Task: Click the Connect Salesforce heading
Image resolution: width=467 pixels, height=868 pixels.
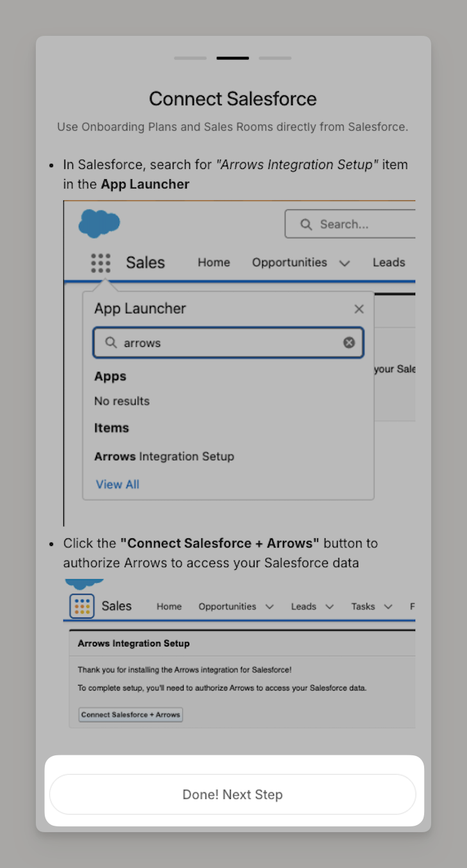Action: tap(233, 99)
